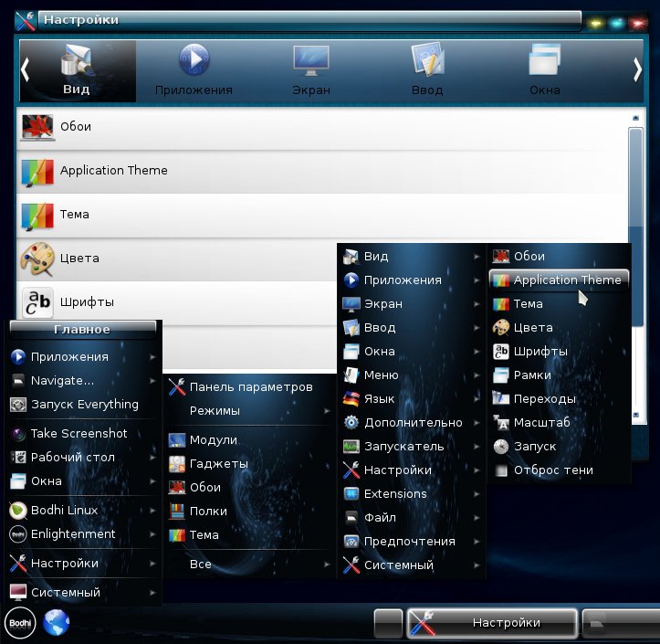The height and width of the screenshot is (644, 660).
Task: Open Системный entry in Главное menu
Action: point(83,593)
